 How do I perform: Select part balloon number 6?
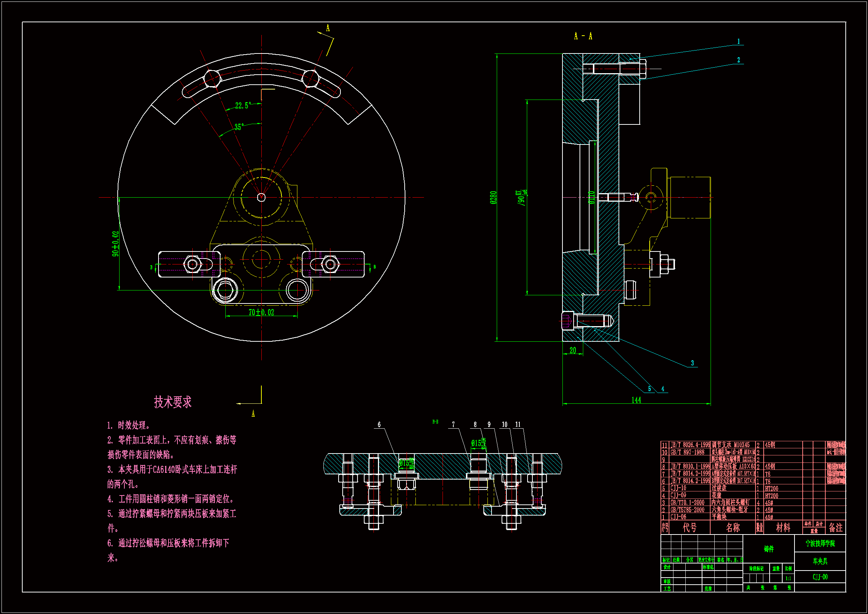379,425
